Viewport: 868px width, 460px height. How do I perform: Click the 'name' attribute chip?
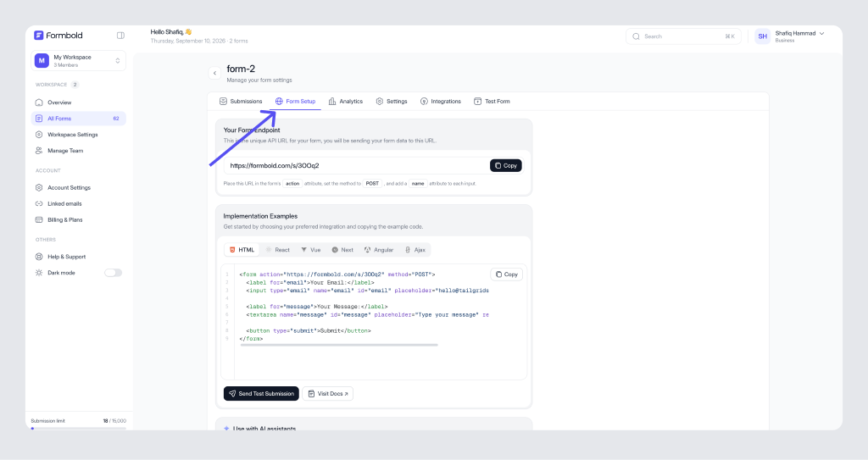coord(418,184)
